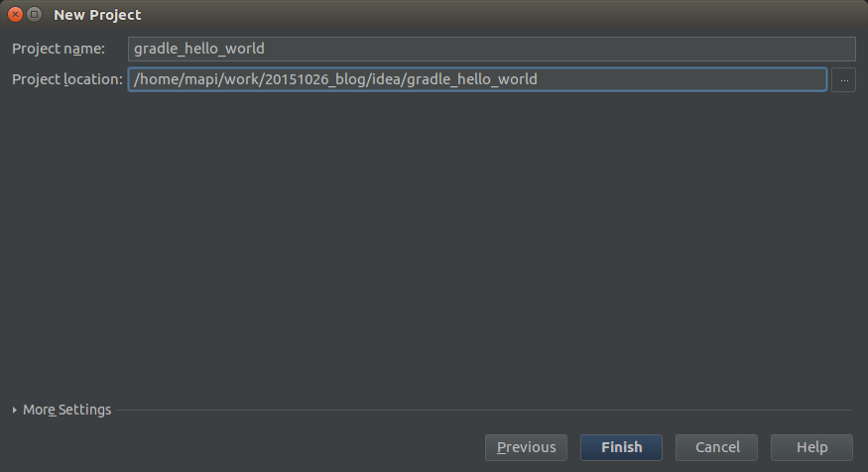Screen dimensions: 868x472
Task: Click the gray window button beside close
Action: click(x=35, y=15)
